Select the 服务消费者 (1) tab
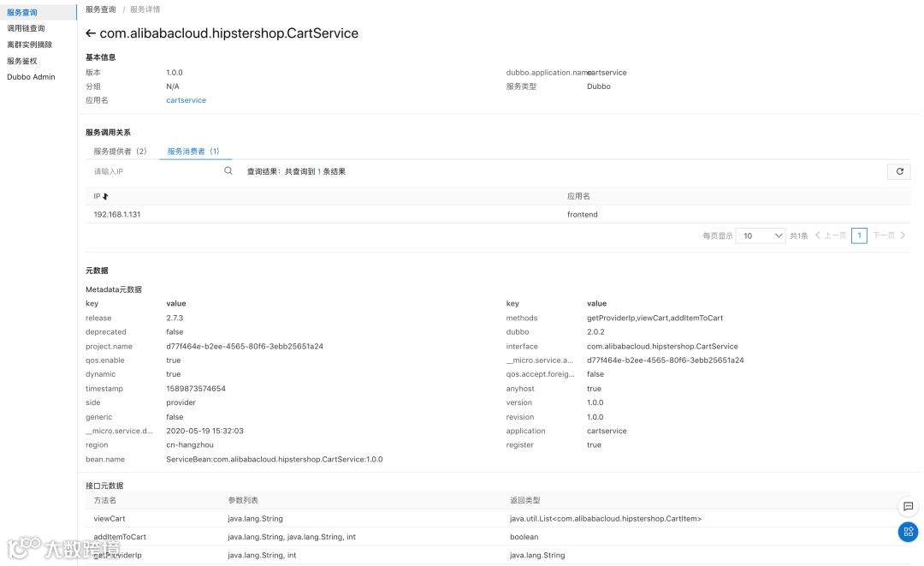 pyautogui.click(x=193, y=152)
